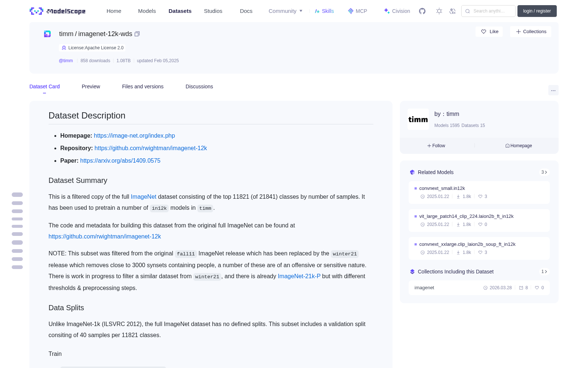Image resolution: width=588 pixels, height=368 pixels.
Task: Expand the Community dropdown menu
Action: (286, 11)
